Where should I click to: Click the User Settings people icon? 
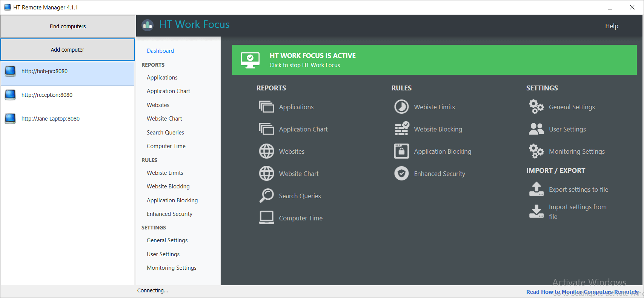click(536, 129)
